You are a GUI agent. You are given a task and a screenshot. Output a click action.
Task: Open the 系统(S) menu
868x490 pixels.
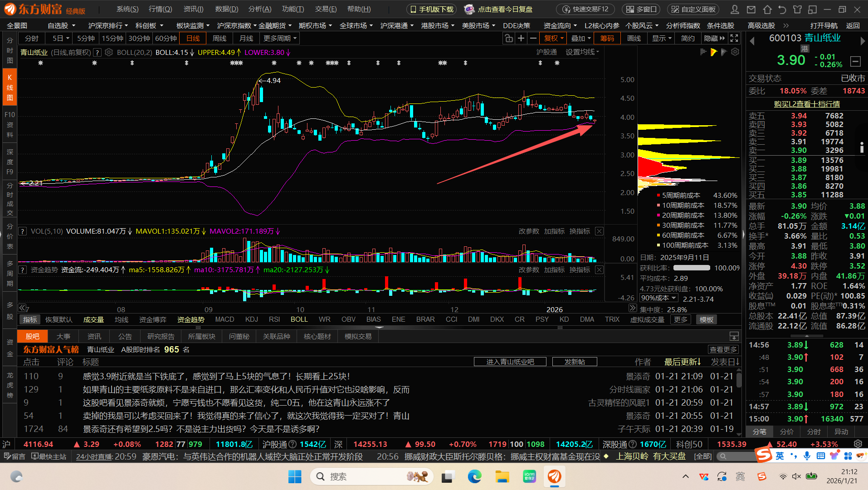(x=127, y=9)
